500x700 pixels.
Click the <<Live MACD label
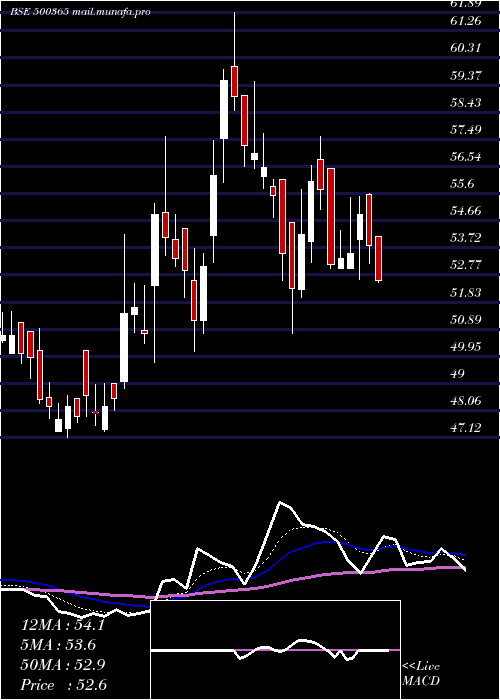coord(421,673)
